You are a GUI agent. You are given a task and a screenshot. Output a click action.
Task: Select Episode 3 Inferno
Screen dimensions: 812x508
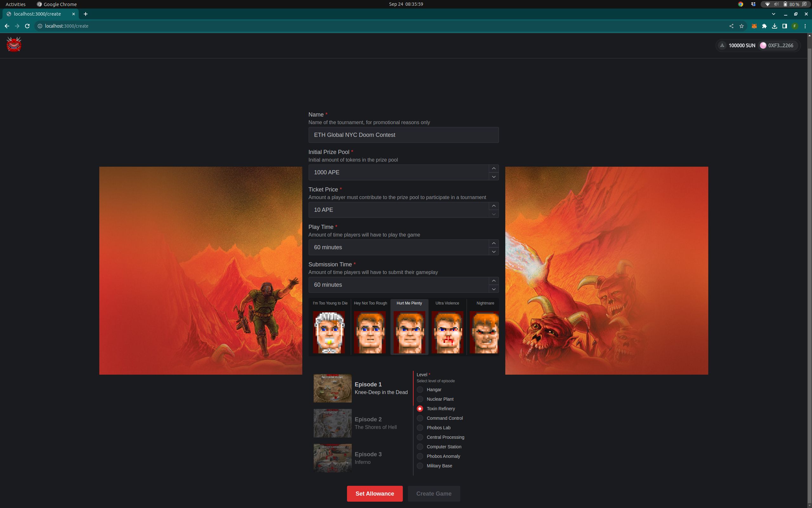tap(361, 458)
